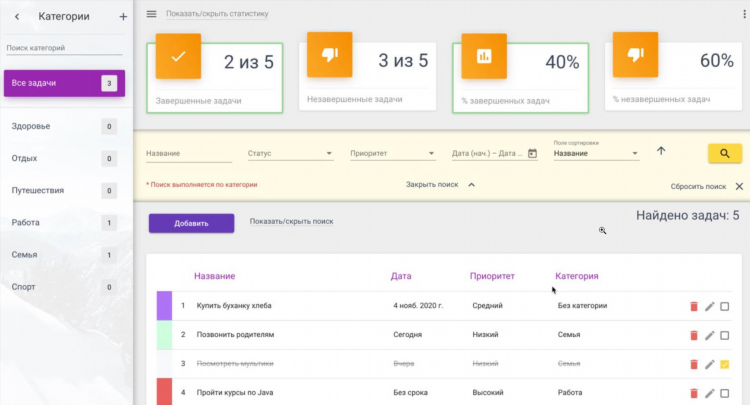750x405 pixels.
Task: Delete task Купить буханку хлеба
Action: tap(694, 306)
